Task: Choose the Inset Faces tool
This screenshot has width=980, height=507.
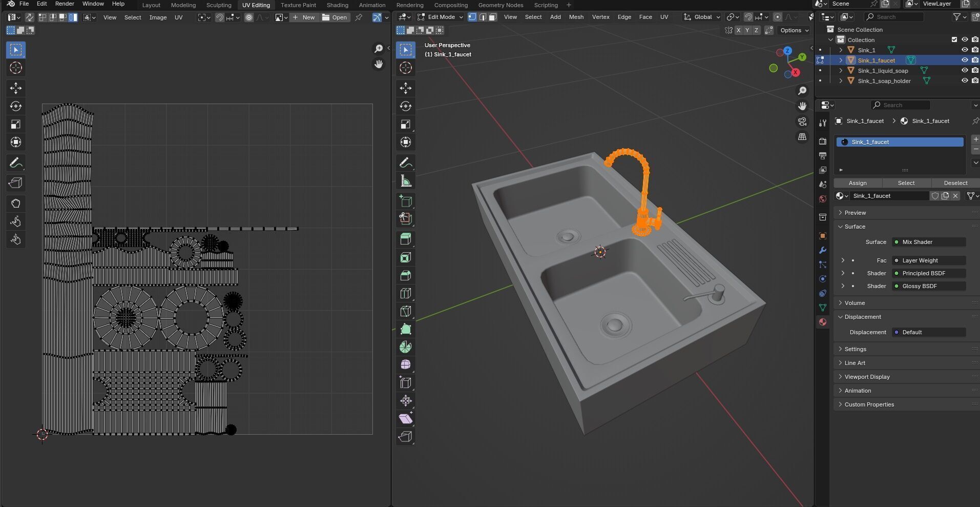Action: [x=406, y=257]
